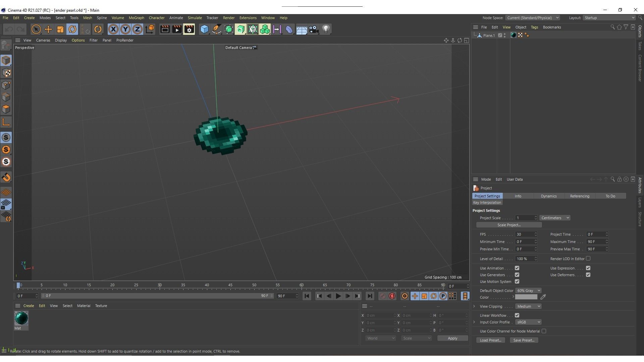Toggle Use Animation checkbox
Viewport: 644px width, 362px height.
pos(517,268)
